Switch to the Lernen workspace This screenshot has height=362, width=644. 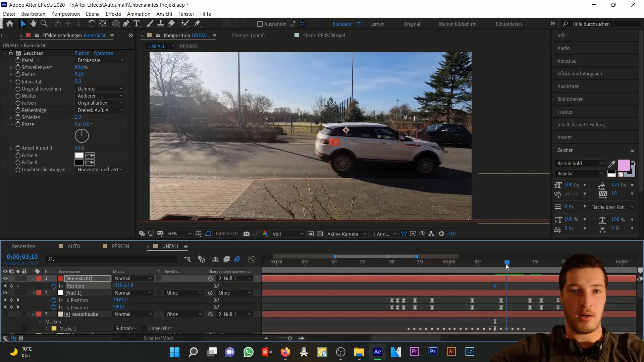[377, 24]
